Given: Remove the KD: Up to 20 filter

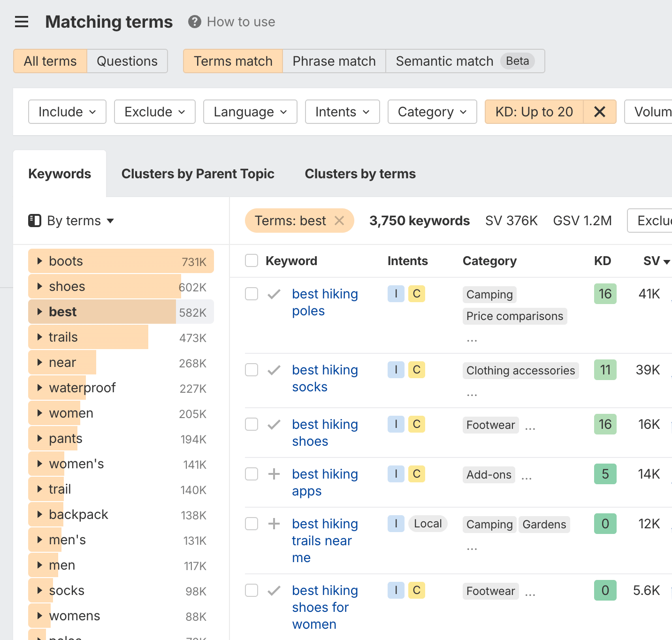Looking at the screenshot, I should [x=600, y=112].
